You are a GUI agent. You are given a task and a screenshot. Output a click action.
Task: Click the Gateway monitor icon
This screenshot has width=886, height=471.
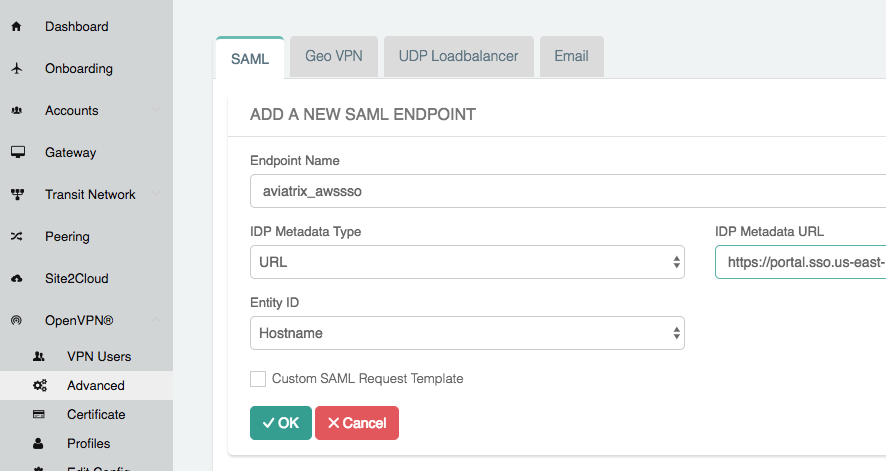16,153
